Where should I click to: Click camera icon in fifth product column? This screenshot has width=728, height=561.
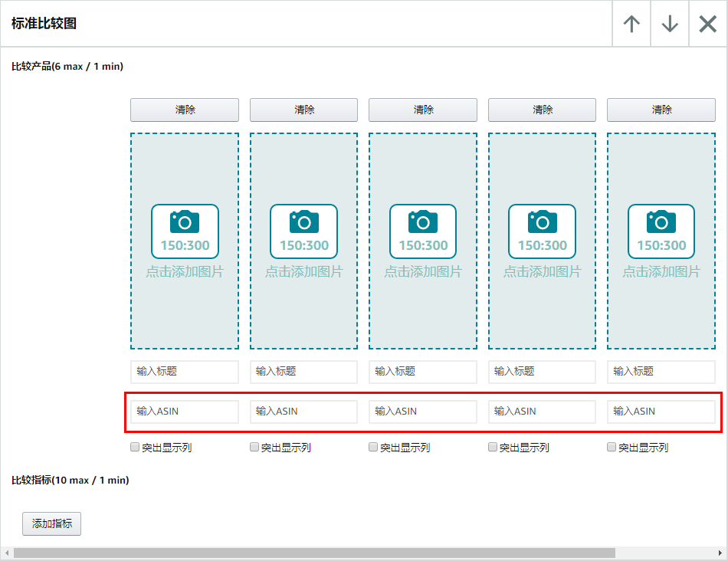point(661,222)
